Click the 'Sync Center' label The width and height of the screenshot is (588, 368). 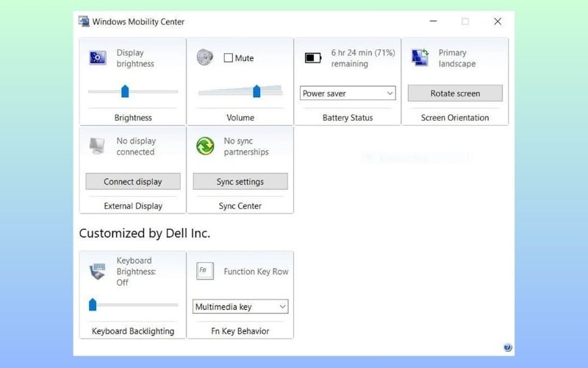240,206
